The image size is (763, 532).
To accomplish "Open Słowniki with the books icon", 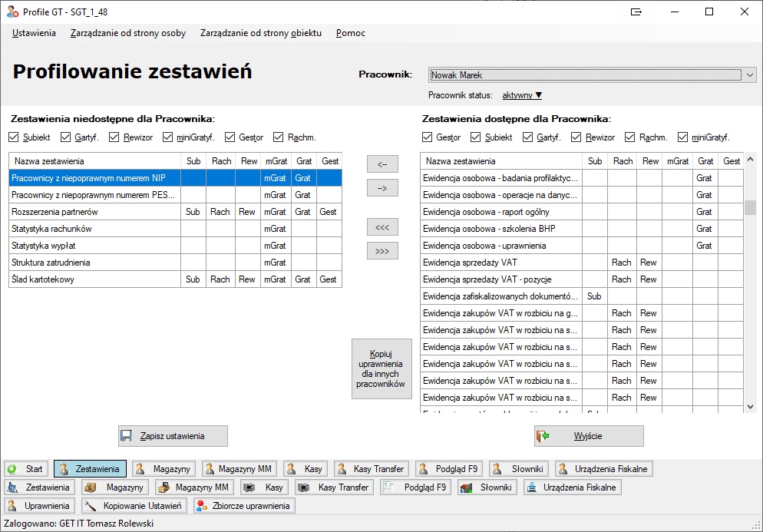I will pos(487,487).
